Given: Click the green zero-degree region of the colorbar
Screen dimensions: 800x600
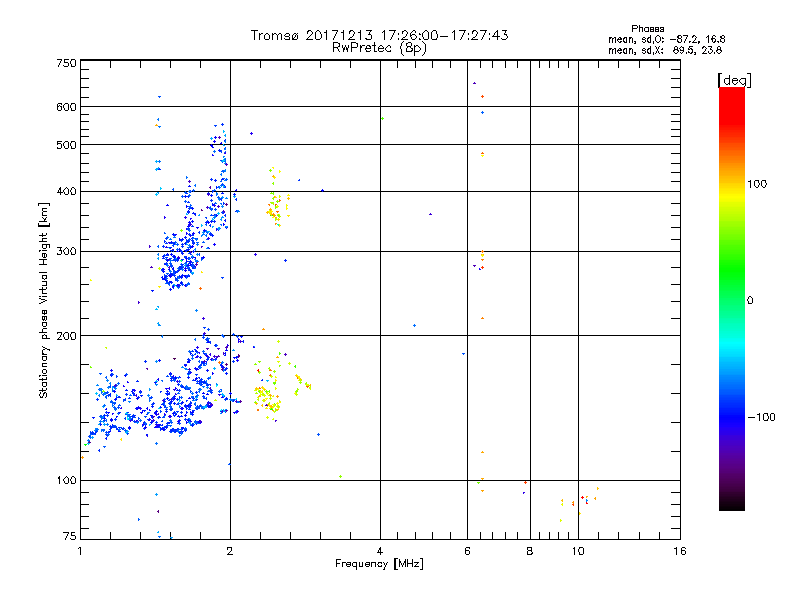Looking at the screenshot, I should coord(732,301).
